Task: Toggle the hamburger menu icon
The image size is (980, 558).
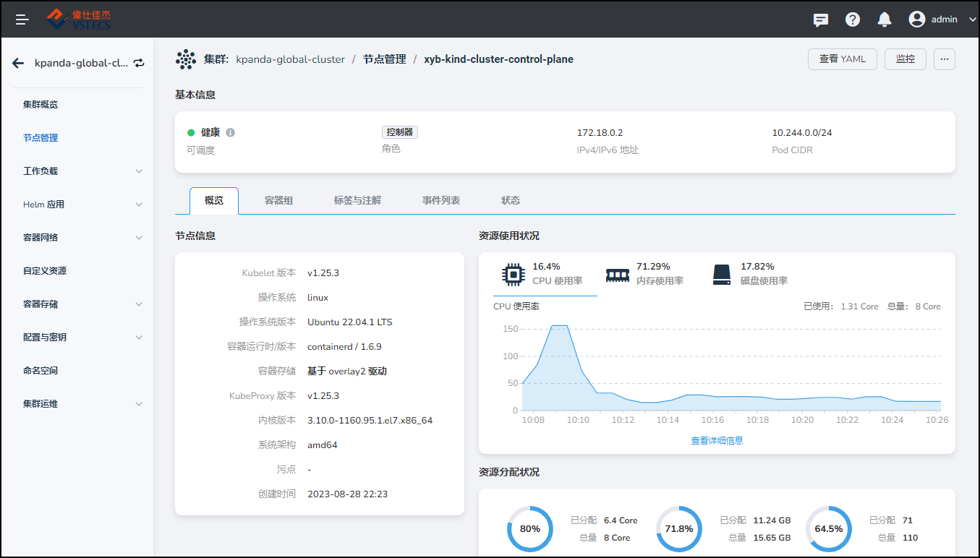Action: point(22,20)
